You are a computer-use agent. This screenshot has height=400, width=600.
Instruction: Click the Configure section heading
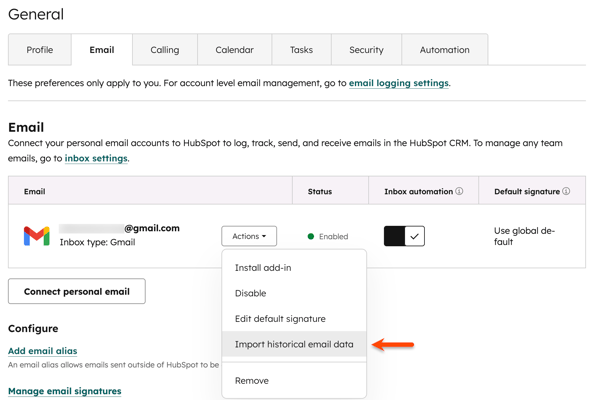33,328
